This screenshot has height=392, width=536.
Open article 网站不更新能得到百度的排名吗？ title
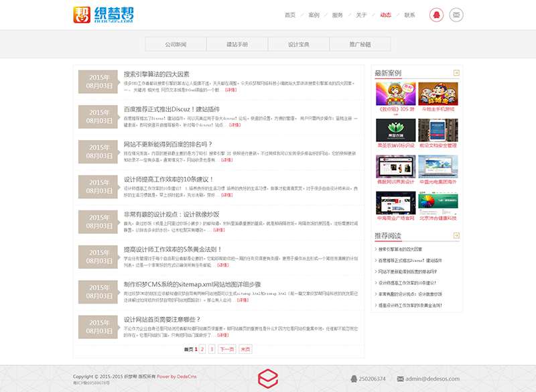click(x=168, y=144)
